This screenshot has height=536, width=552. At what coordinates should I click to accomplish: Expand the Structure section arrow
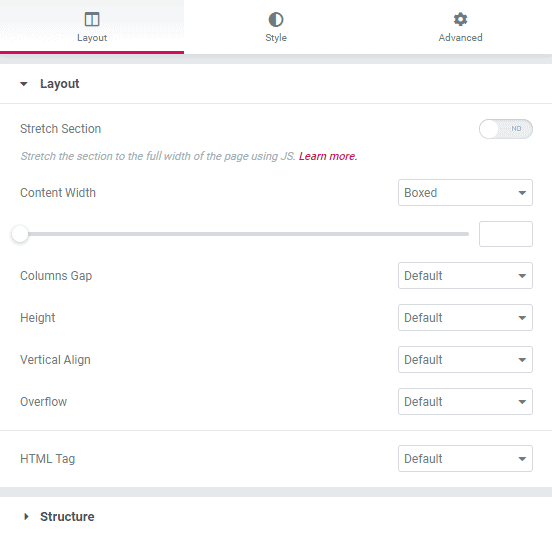(26, 516)
